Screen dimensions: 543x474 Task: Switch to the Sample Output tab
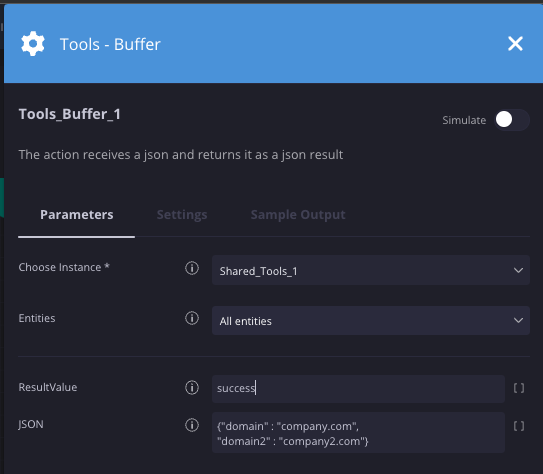[298, 215]
